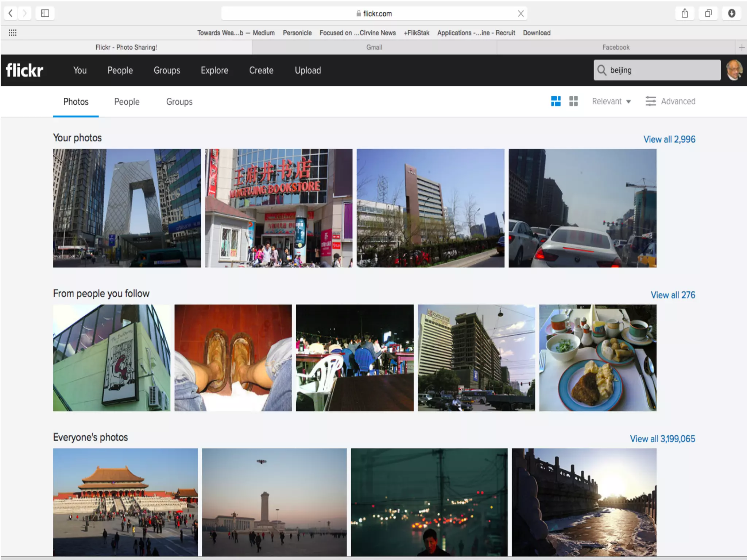The image size is (747, 560).
Task: Open the downloads icon in toolbar
Action: click(731, 13)
